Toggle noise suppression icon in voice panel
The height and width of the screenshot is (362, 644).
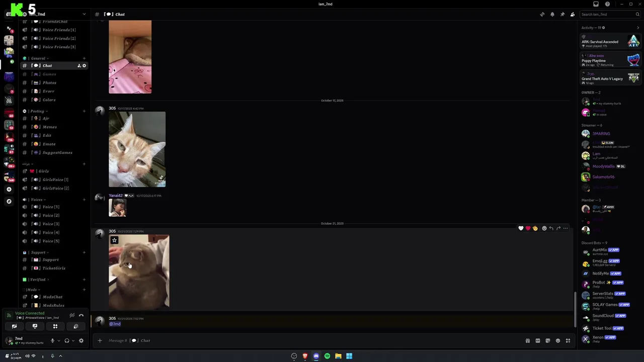[72, 315]
